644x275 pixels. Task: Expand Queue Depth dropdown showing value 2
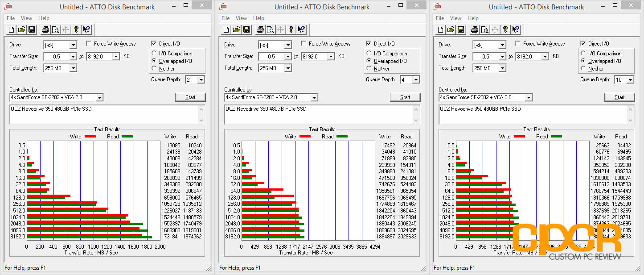click(194, 79)
